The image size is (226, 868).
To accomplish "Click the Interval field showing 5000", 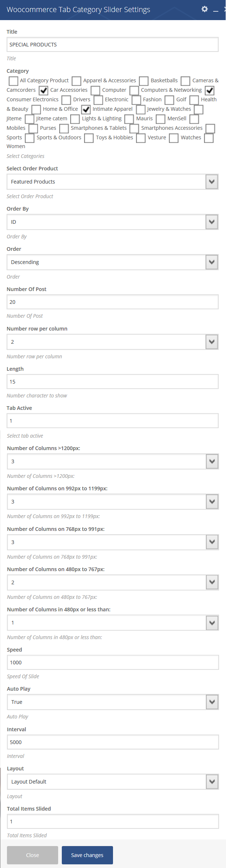I will click(113, 742).
